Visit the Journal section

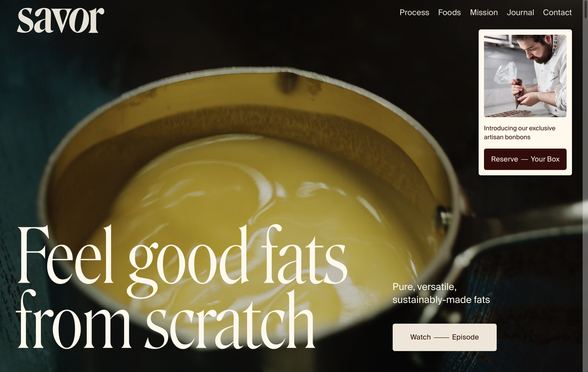coord(520,12)
